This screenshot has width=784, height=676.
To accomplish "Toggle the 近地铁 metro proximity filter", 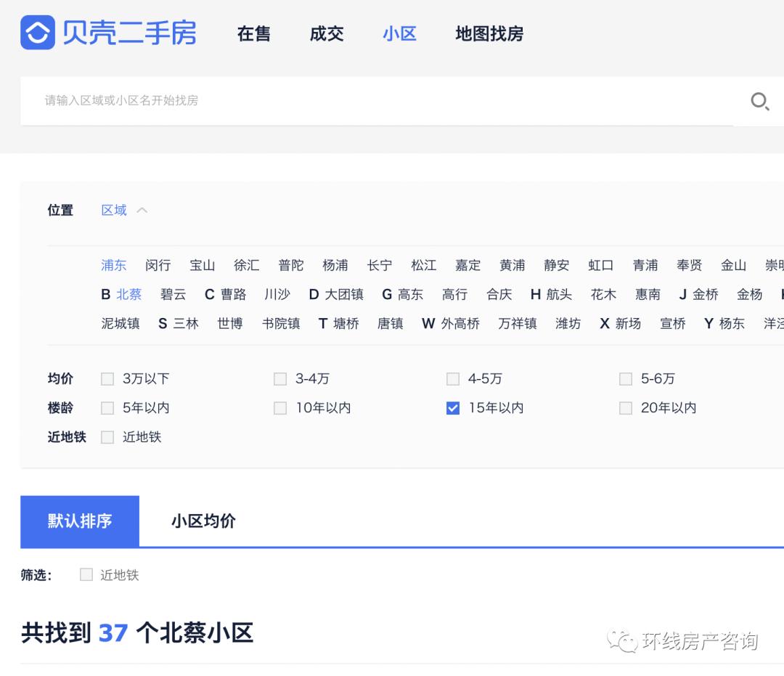I will (107, 437).
